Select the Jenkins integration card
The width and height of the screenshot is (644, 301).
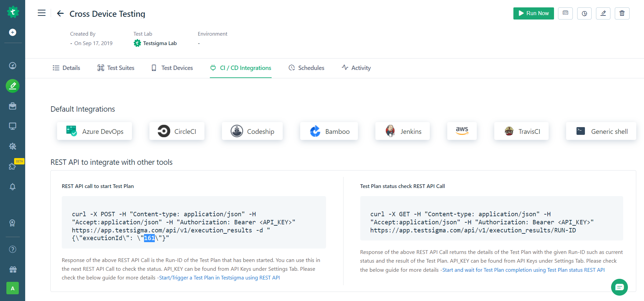point(403,131)
